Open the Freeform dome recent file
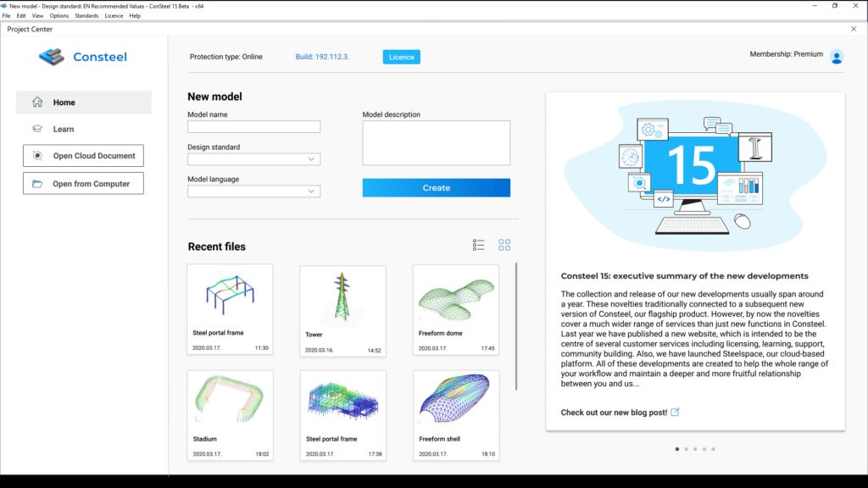This screenshot has width=868, height=488. (455, 309)
